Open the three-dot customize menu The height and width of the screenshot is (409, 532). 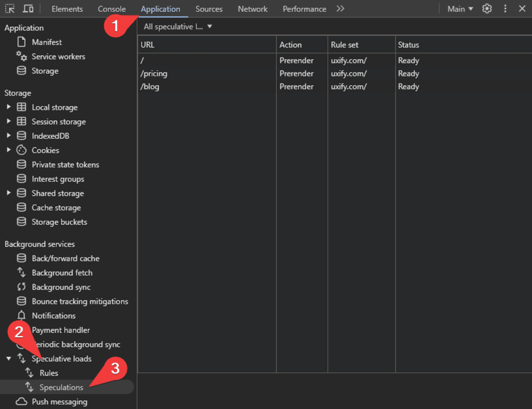(x=505, y=9)
